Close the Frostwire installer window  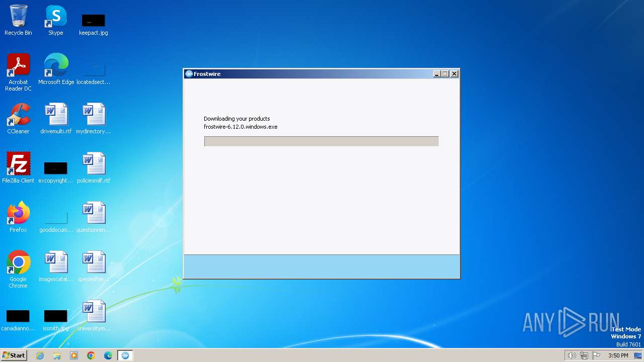[454, 74]
